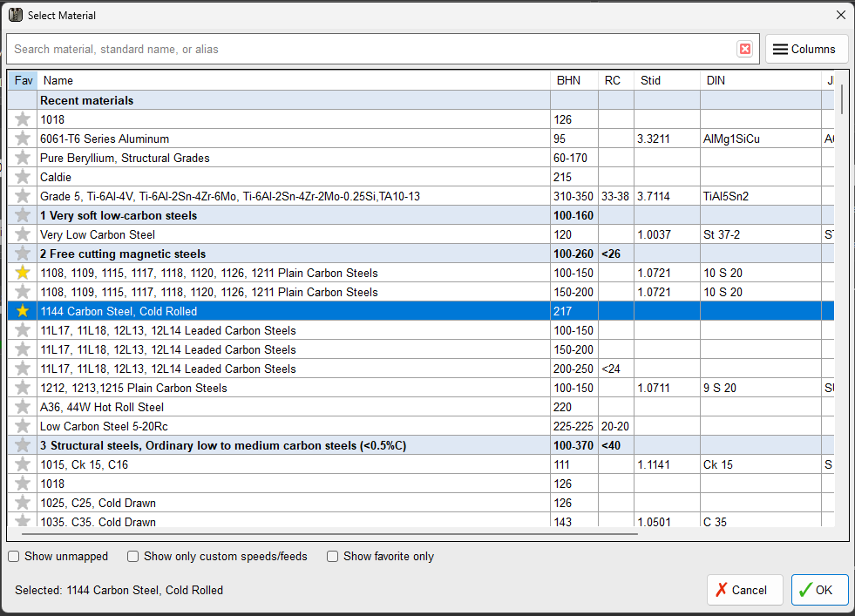The width and height of the screenshot is (855, 616).
Task: Sort by BHN column header
Action: (574, 81)
